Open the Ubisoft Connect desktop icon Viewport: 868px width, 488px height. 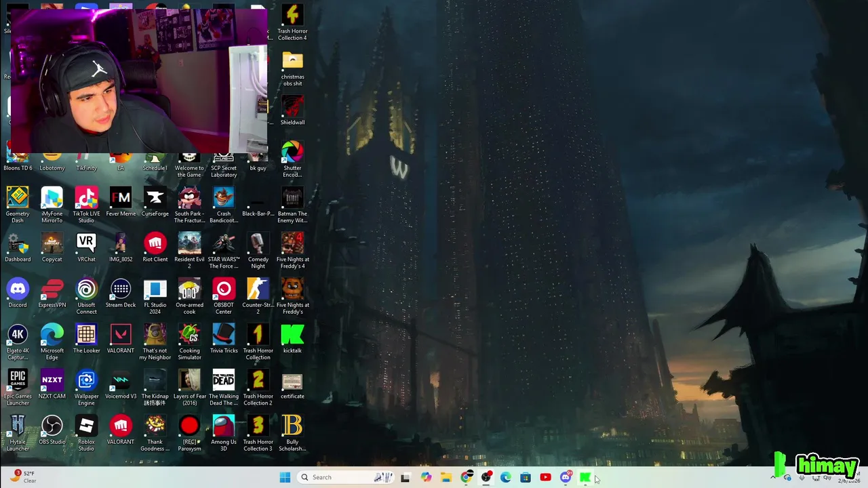86,296
